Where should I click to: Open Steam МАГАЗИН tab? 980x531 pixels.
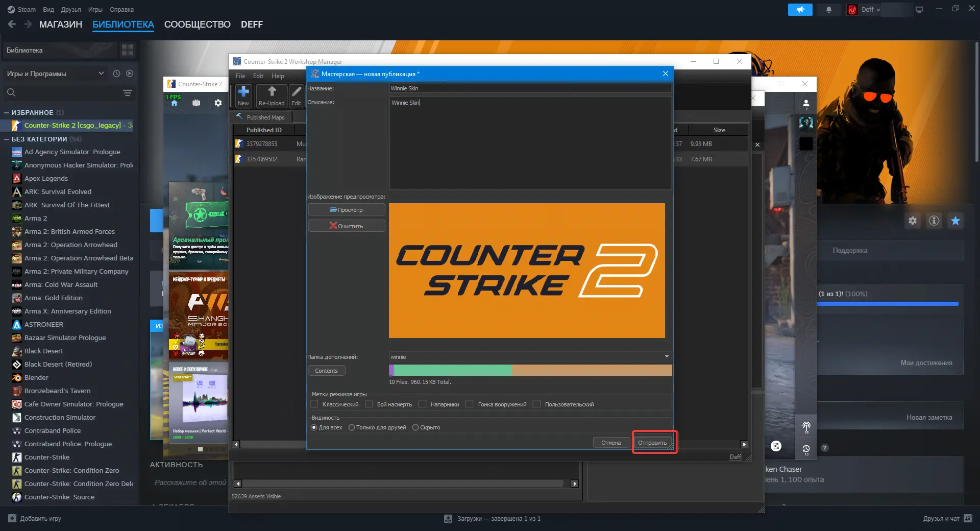(x=61, y=25)
